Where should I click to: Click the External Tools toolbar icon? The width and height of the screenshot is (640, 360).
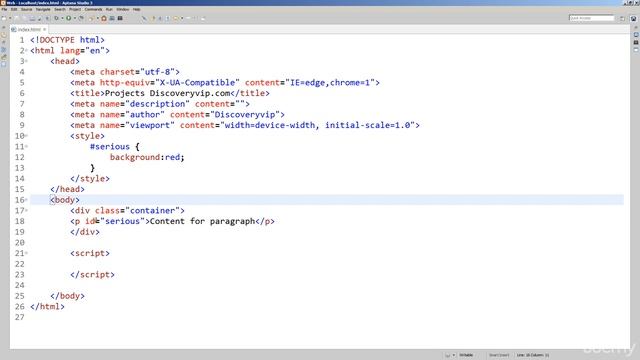[81, 18]
